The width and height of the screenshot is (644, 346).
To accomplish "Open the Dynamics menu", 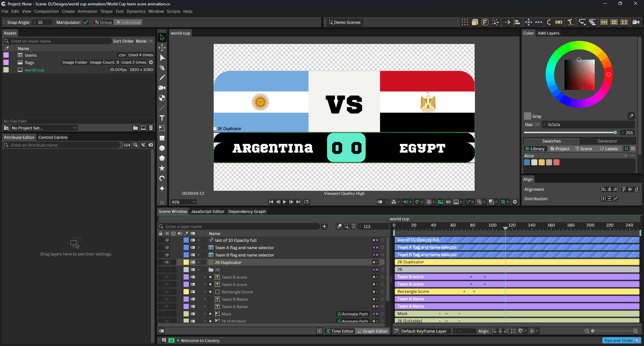I will click(136, 11).
